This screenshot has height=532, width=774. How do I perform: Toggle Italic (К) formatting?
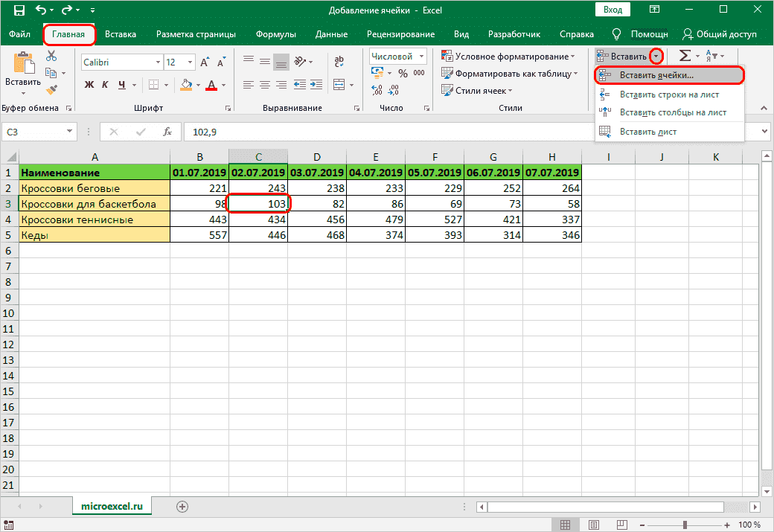(106, 85)
